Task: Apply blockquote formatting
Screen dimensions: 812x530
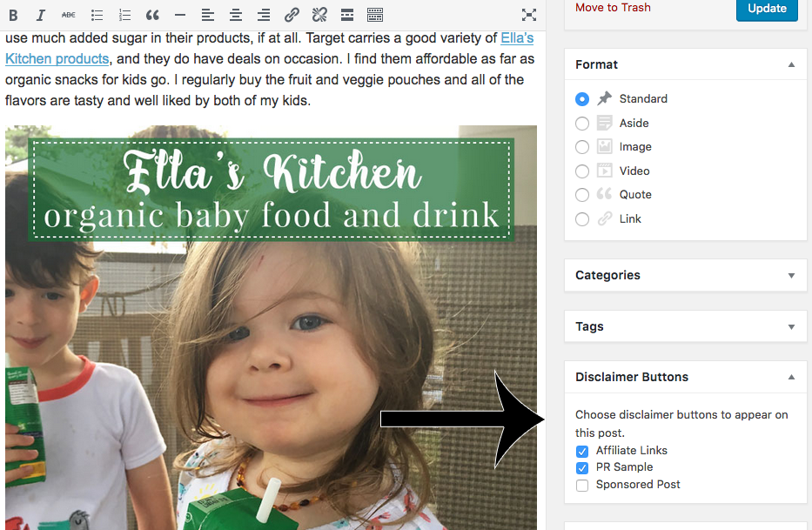Action: click(152, 15)
